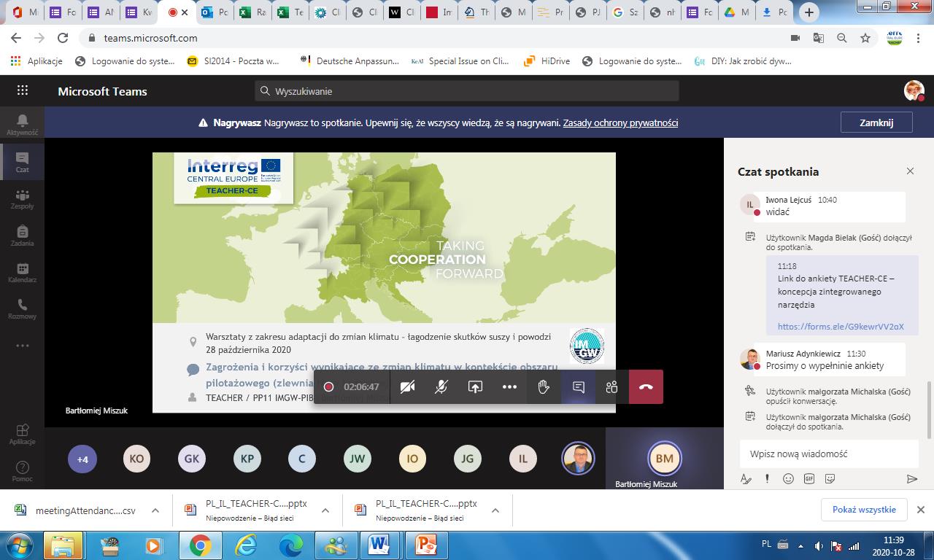Raise hand in the meeting
Viewport: 934px width, 560px height.
pos(544,386)
